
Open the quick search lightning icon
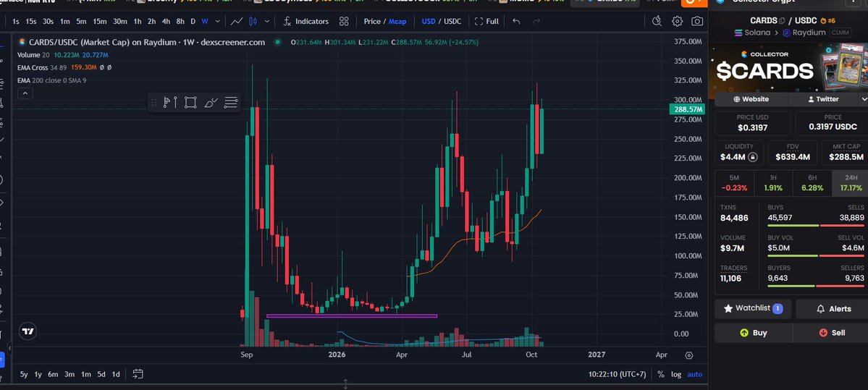click(657, 21)
